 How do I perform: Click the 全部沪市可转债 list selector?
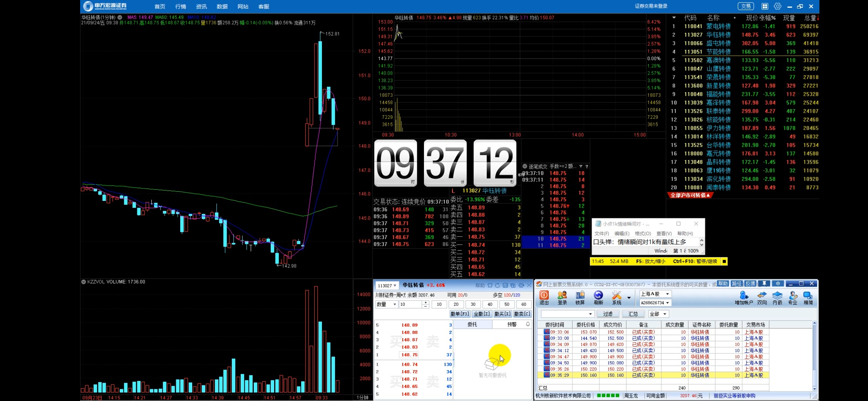click(690, 195)
